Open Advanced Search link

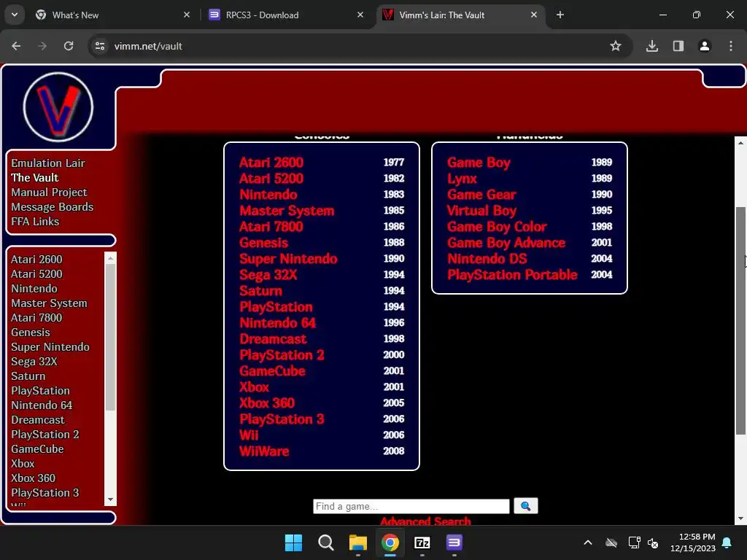[x=425, y=521]
